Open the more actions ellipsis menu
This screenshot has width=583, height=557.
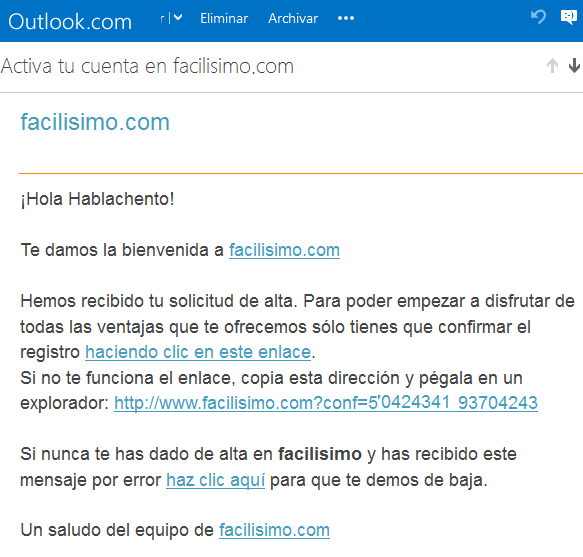click(346, 18)
